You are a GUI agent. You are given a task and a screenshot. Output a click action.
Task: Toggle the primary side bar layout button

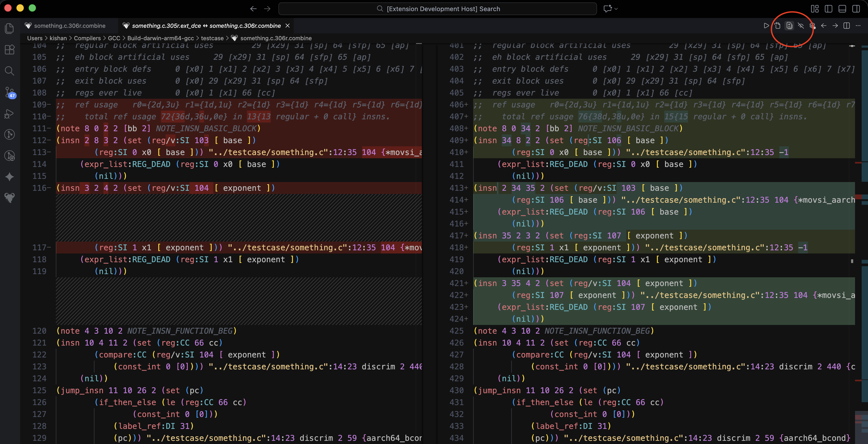tap(829, 9)
